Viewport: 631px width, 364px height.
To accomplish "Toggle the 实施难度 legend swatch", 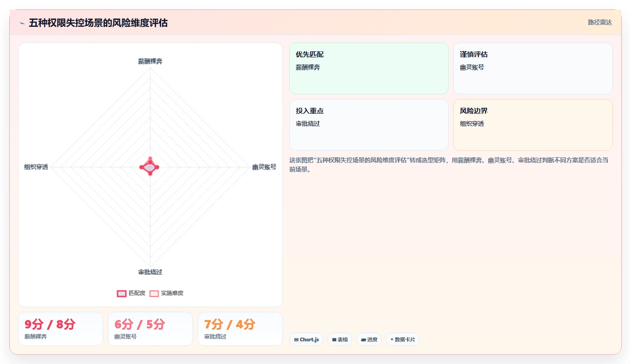I will tap(154, 293).
